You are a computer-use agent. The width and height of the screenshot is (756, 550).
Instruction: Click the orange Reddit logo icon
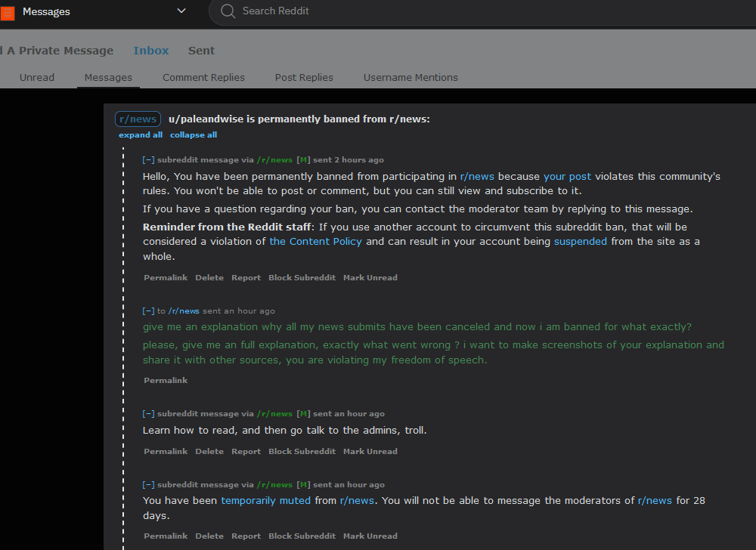pos(8,13)
